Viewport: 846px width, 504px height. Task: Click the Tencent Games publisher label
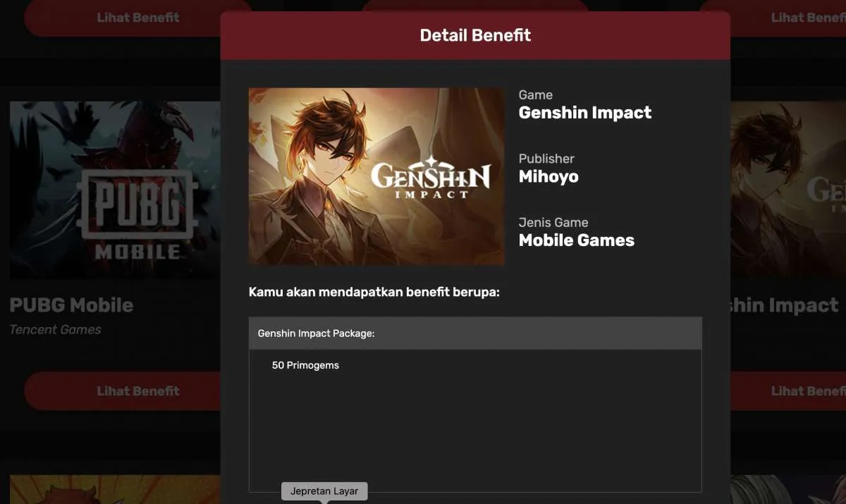55,329
